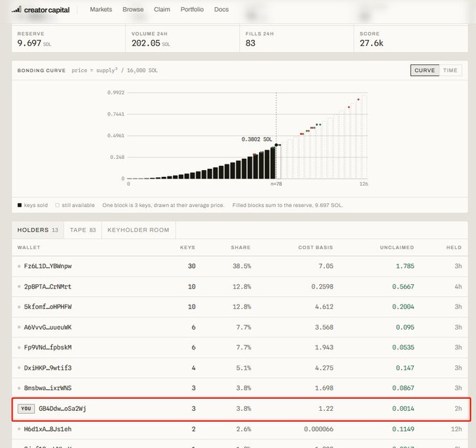Click the keys sold legend square
The width and height of the screenshot is (476, 448).
point(20,205)
